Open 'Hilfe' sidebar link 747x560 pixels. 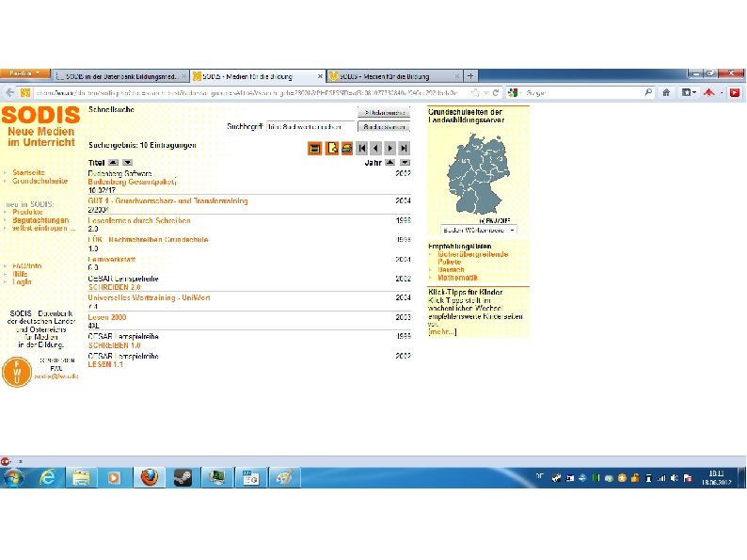20,274
